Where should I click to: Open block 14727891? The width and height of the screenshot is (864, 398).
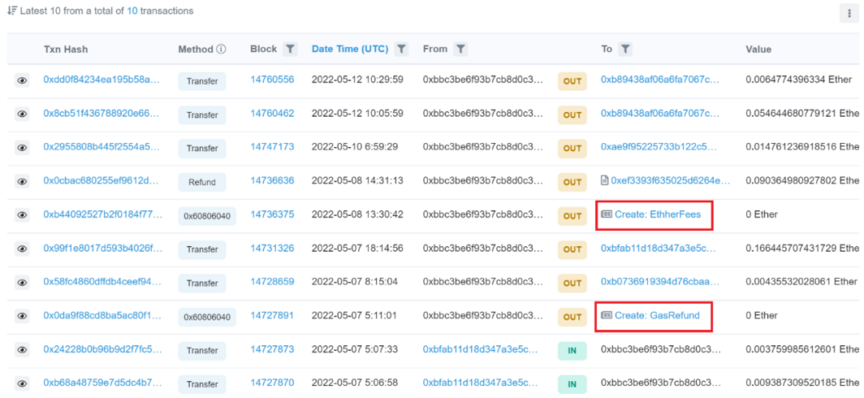tap(272, 315)
